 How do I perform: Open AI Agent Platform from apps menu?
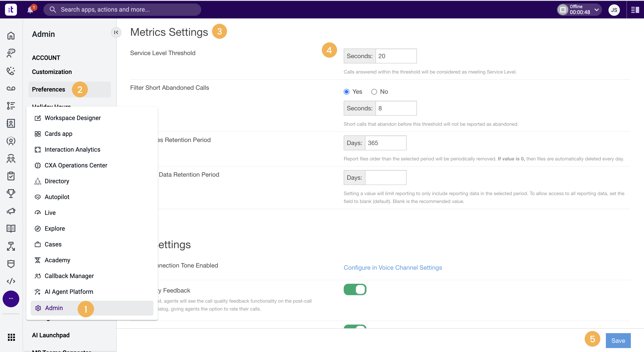coord(92,292)
